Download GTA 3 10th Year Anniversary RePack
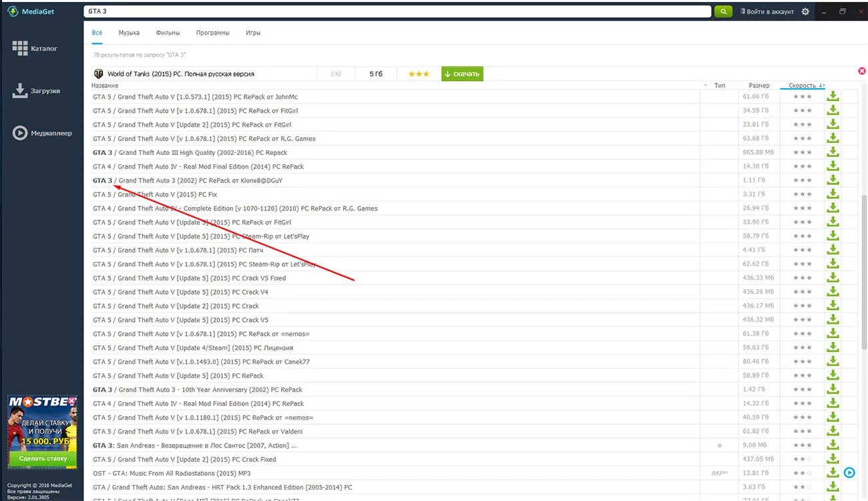Viewport: 868px width, 501px height. (x=833, y=389)
